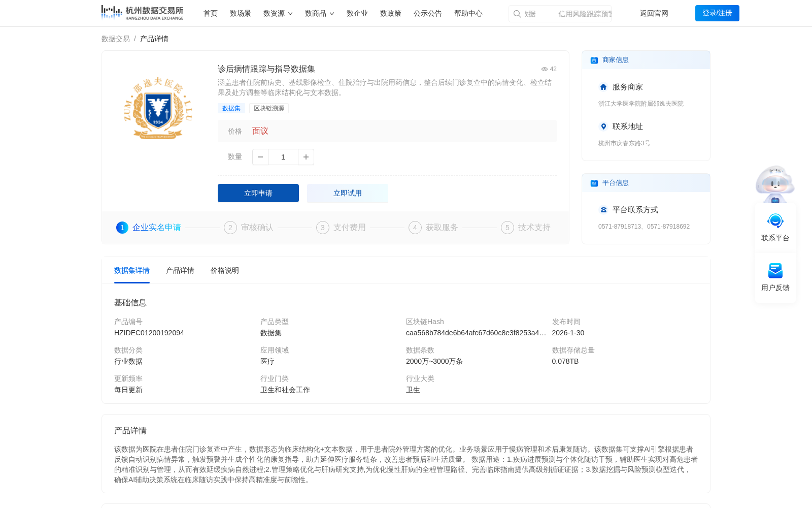Image resolution: width=812 pixels, height=508 pixels.
Task: Expand the 数资源 dropdown menu
Action: (x=278, y=14)
